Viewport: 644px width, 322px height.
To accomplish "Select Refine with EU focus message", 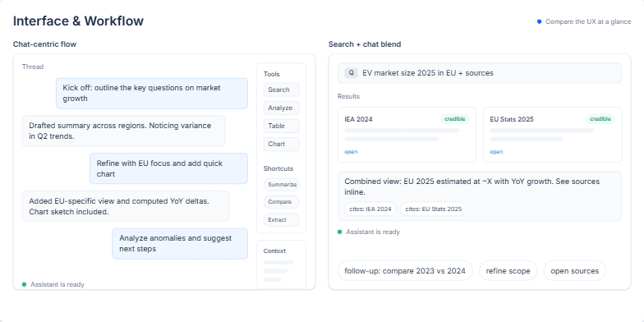I will [169, 168].
